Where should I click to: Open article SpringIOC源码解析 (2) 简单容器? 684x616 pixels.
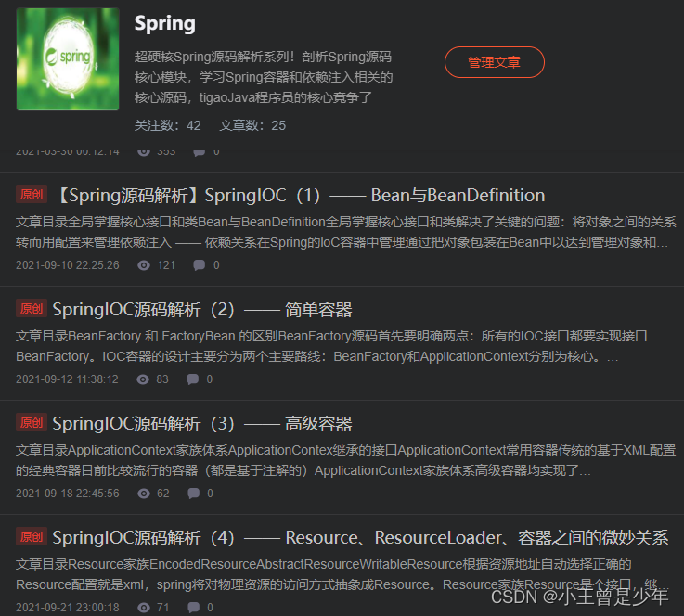point(202,310)
